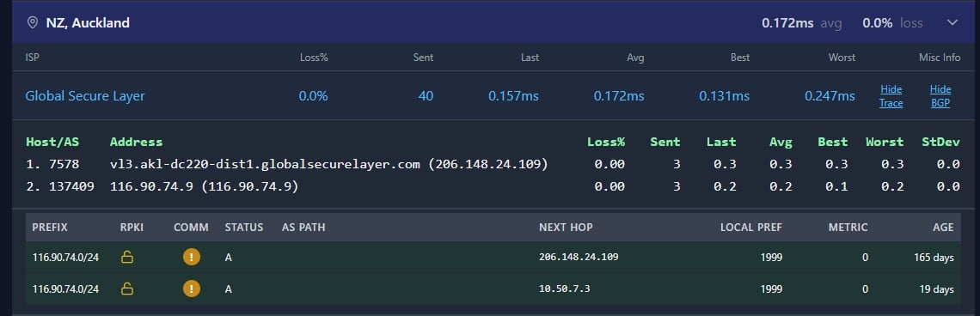Open the Global Secure Layer ISP link
Viewport: 980px width, 316px height.
pyautogui.click(x=85, y=96)
